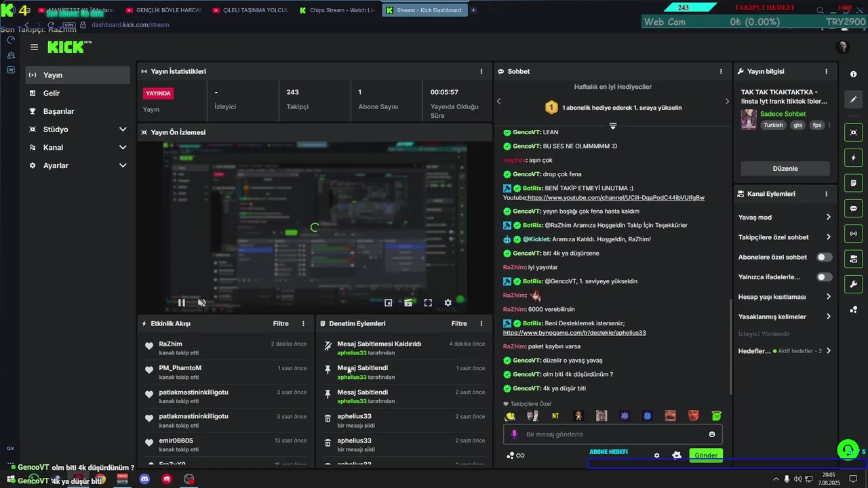Open the stream preview settings gear
The width and height of the screenshot is (868, 488).
pos(448,303)
